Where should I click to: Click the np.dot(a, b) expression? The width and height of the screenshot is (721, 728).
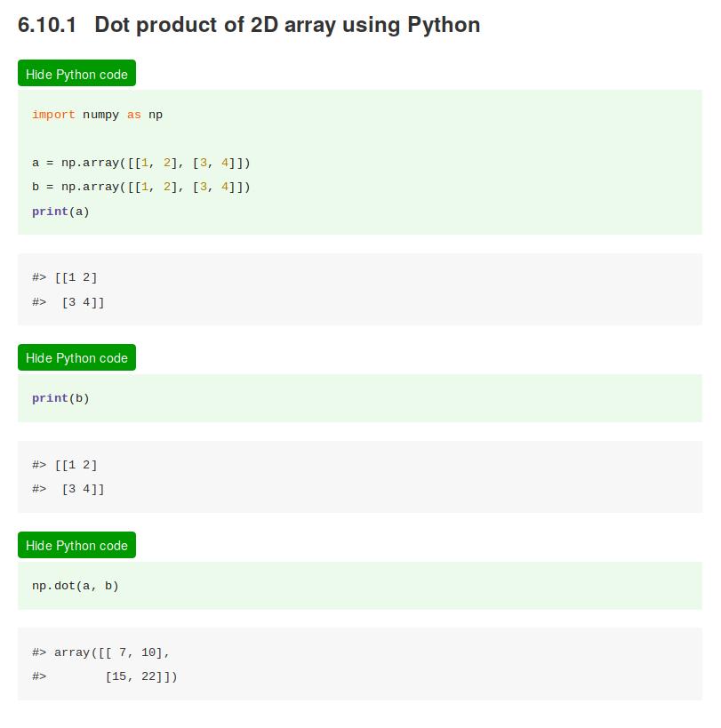tap(76, 586)
